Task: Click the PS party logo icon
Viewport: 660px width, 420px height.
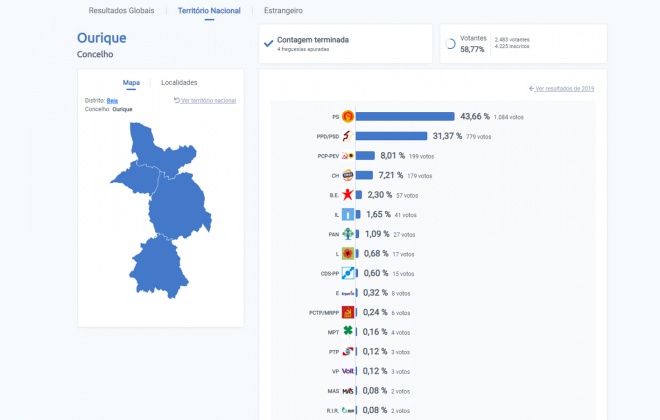Action: click(x=348, y=117)
